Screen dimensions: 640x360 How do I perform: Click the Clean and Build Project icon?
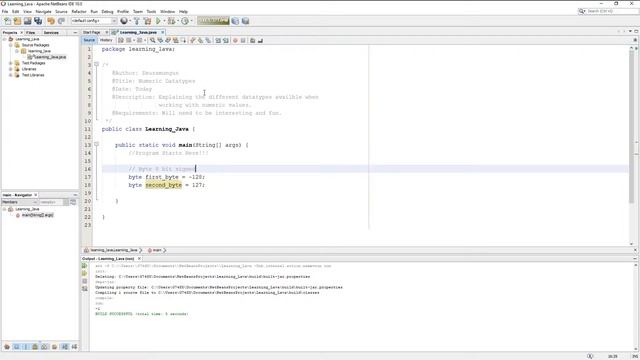[147, 21]
